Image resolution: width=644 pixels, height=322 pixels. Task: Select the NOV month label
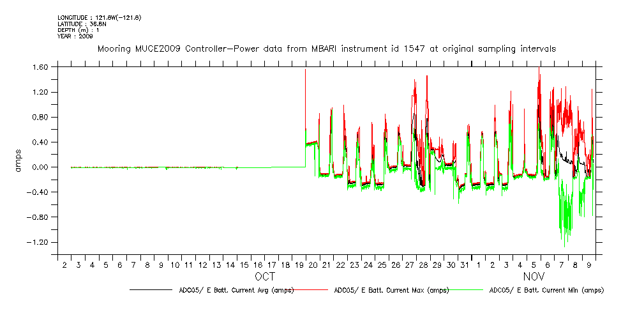pos(534,277)
